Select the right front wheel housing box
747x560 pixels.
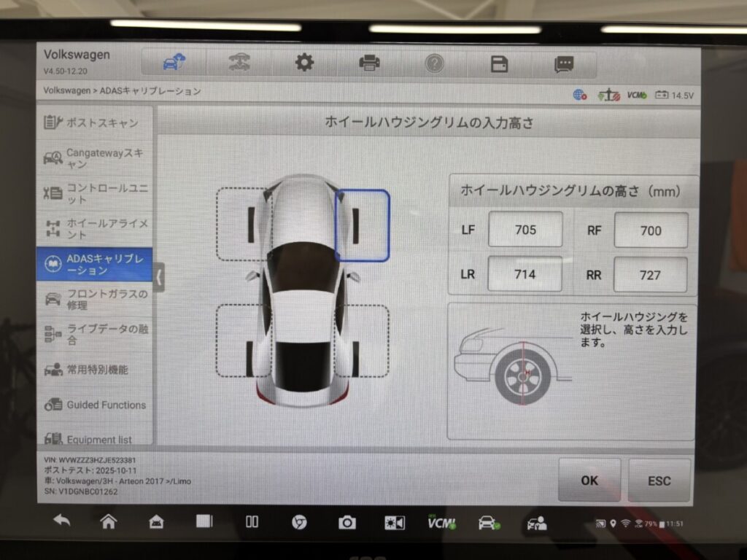coord(363,225)
